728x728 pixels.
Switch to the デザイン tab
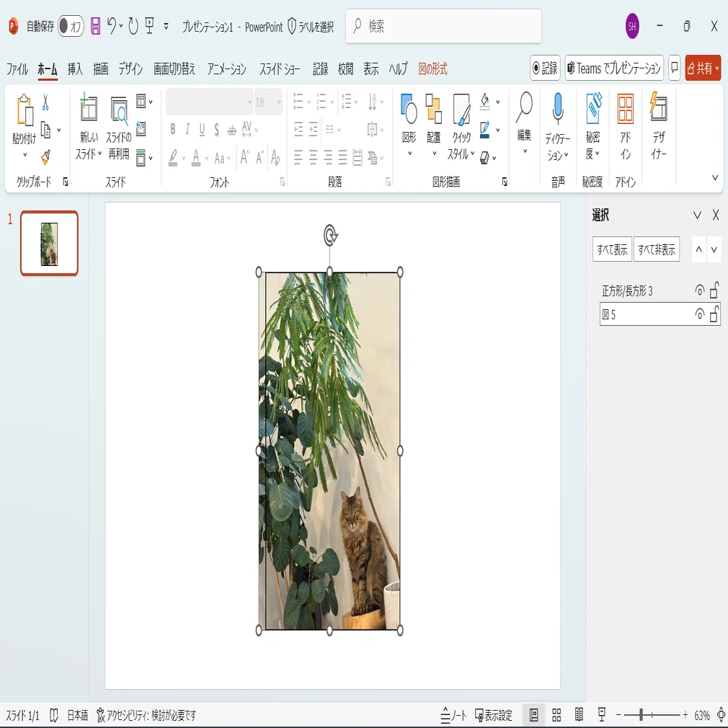point(130,69)
